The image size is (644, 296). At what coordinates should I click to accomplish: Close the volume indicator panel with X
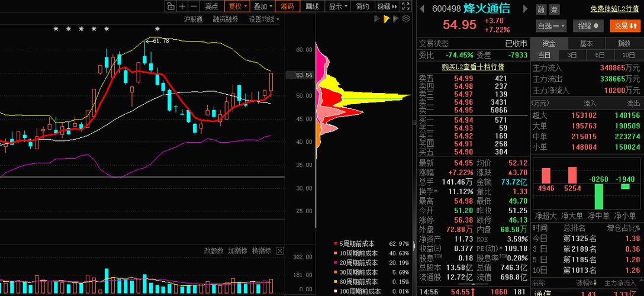pos(280,251)
